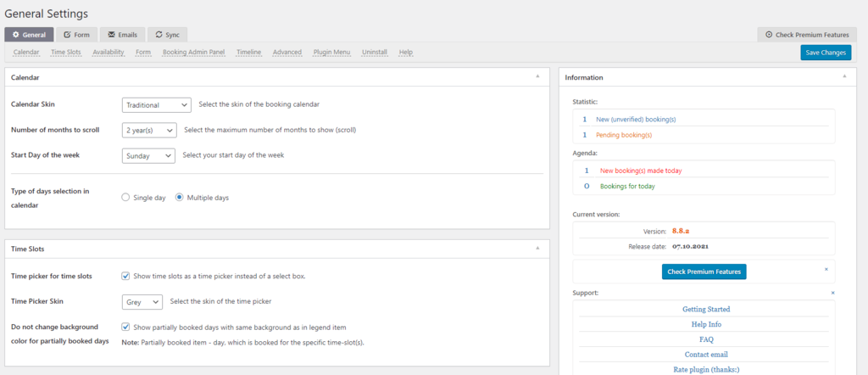Close the Support section with x
The image size is (868, 375).
832,293
